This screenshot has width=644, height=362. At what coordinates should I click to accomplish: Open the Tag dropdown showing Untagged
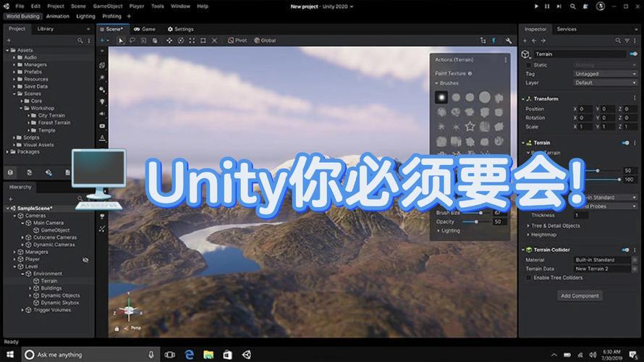(606, 74)
